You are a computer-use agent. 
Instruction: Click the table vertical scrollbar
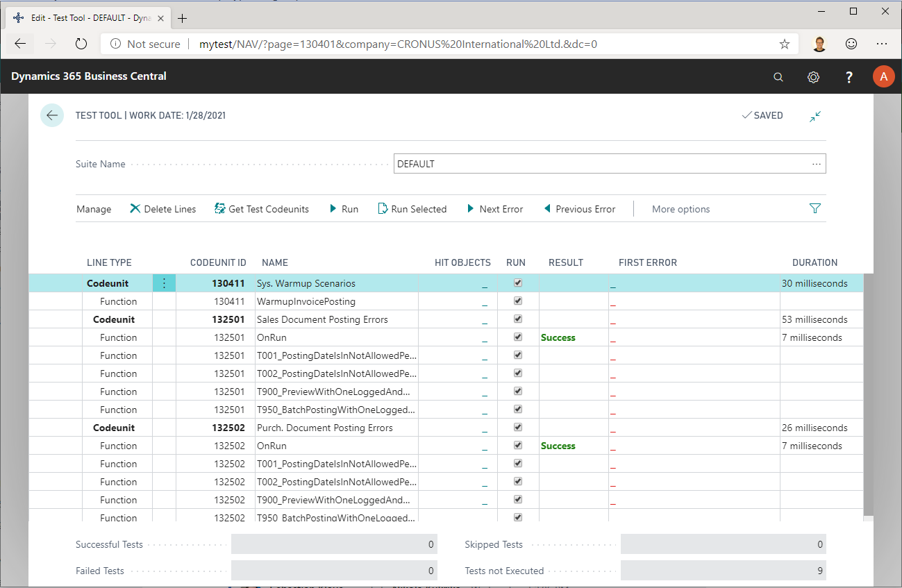[869, 394]
